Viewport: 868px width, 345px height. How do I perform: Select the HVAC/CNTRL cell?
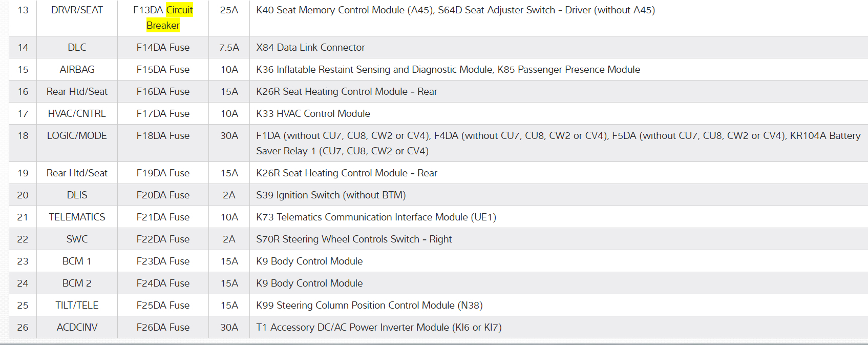coord(77,114)
